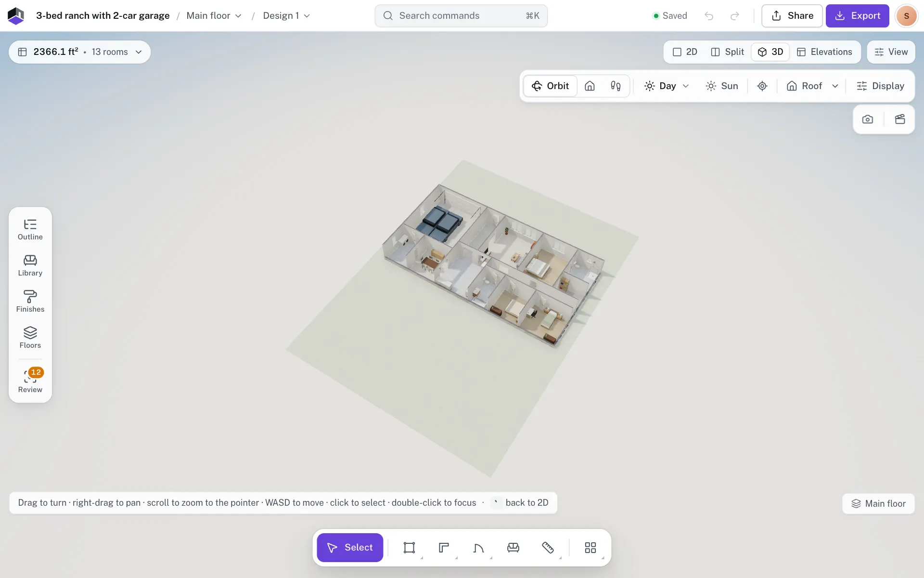The width and height of the screenshot is (924, 578).
Task: Toggle the Sun lighting option
Action: coord(722,86)
